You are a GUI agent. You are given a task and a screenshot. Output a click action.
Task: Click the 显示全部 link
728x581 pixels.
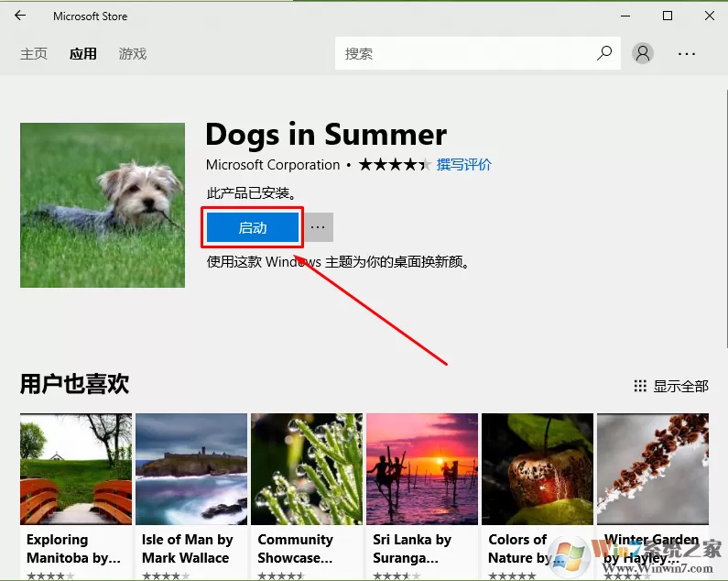tap(680, 386)
